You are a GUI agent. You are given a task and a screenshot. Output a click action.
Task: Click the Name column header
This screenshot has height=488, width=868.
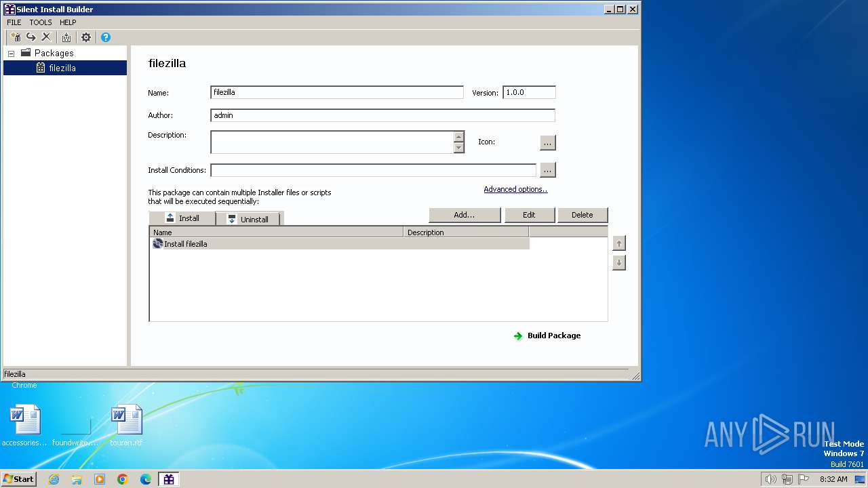277,232
